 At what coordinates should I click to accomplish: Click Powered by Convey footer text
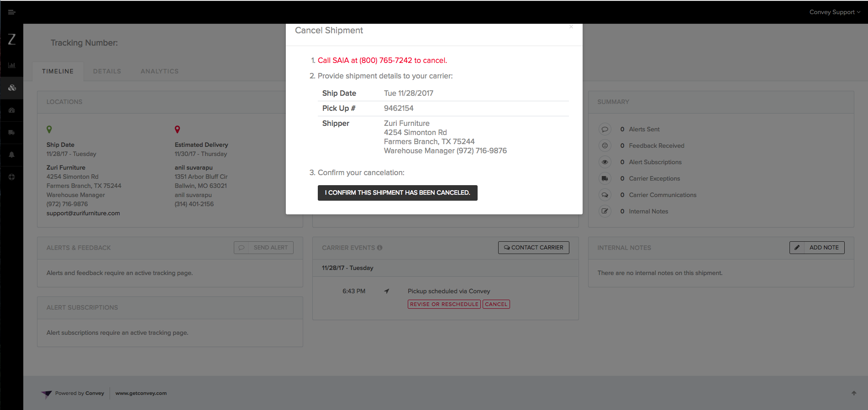click(x=79, y=393)
